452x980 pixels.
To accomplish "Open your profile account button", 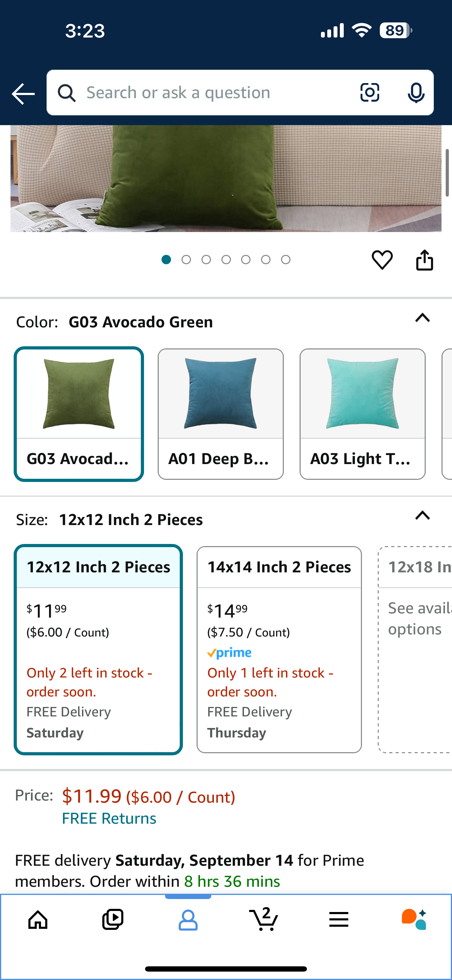I will 189,920.
